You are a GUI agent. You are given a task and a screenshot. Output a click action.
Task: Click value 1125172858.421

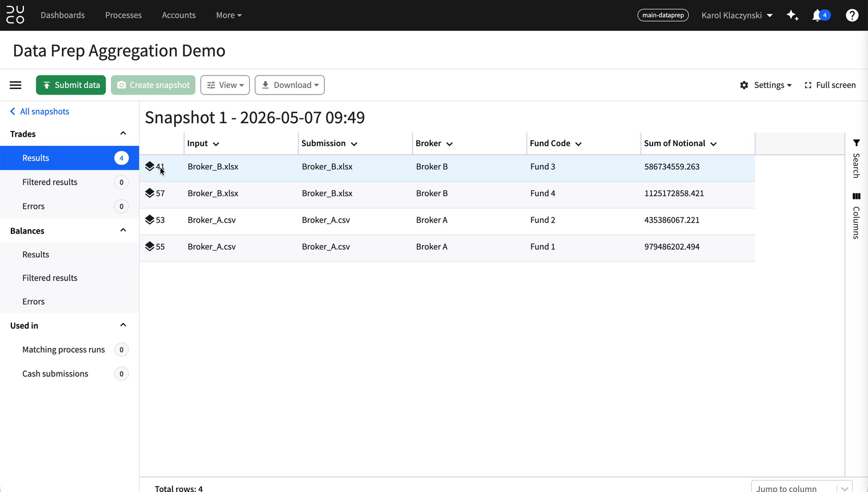(x=674, y=193)
